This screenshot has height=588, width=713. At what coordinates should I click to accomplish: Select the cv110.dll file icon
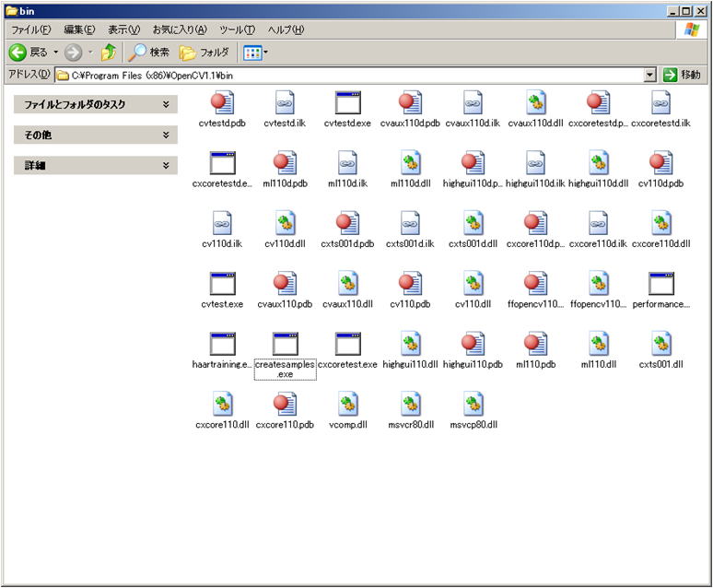tap(473, 284)
